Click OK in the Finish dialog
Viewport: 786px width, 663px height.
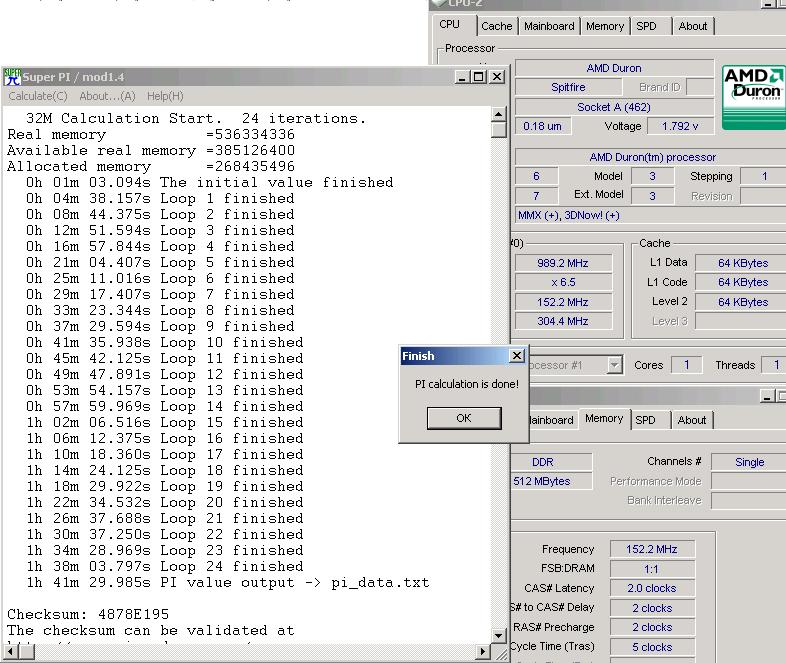[464, 418]
